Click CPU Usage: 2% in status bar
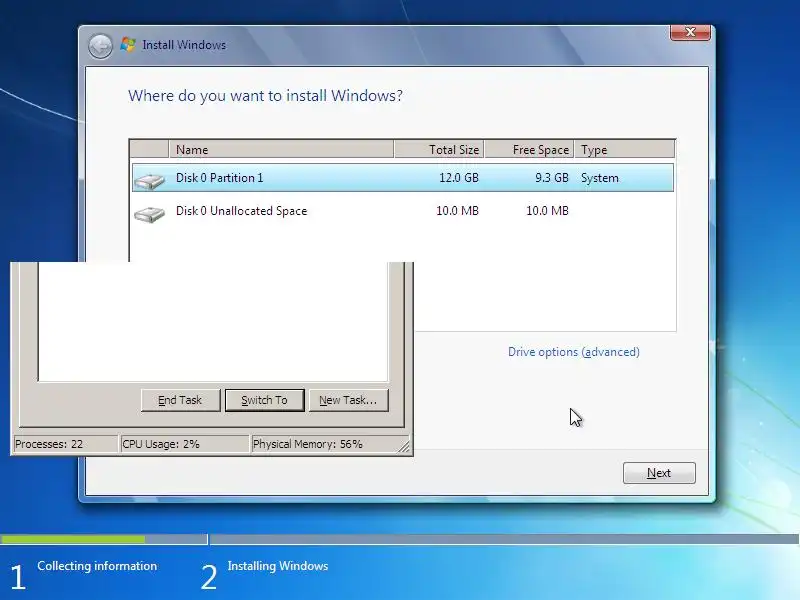 pyautogui.click(x=184, y=444)
